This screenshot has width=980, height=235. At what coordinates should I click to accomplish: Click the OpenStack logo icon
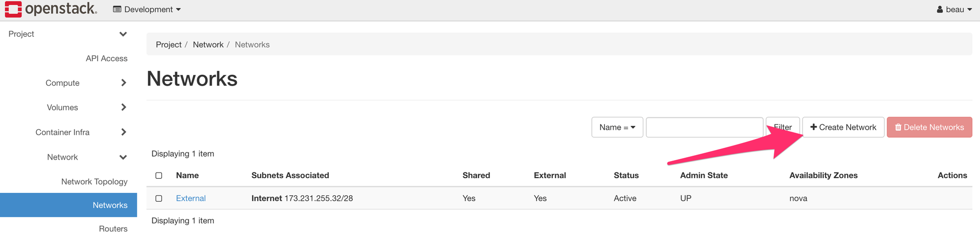point(13,9)
